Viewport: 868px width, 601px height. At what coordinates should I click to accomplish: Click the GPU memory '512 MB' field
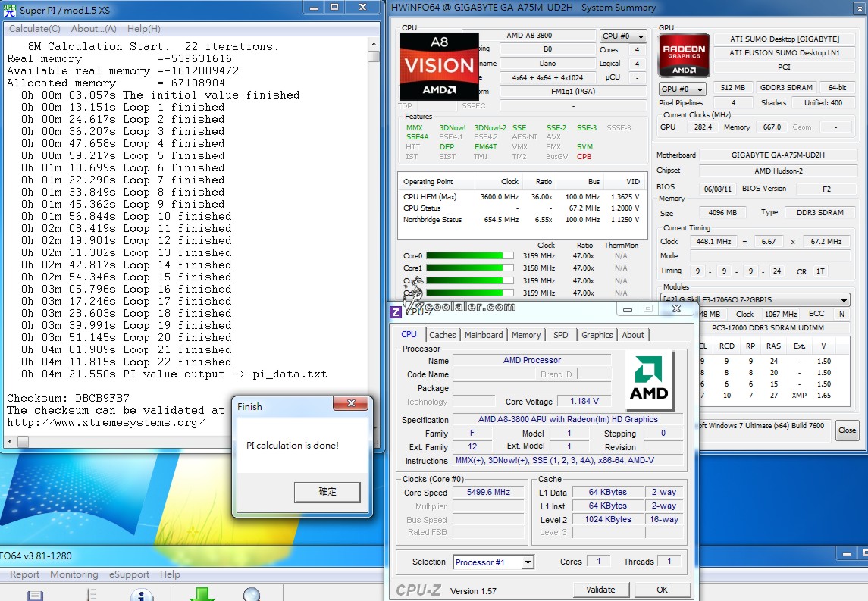pos(733,88)
